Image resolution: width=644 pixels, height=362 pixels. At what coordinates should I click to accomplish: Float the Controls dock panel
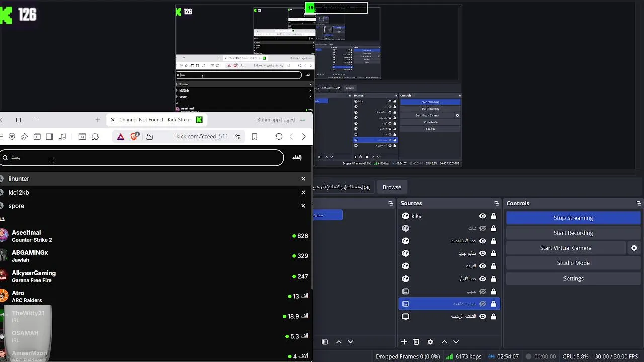point(639,203)
